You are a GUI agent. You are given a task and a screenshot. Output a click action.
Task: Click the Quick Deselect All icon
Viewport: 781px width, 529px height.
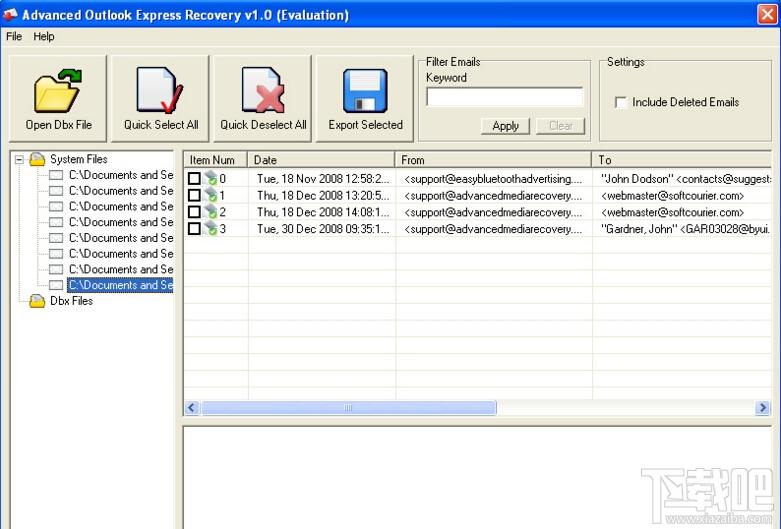click(263, 90)
